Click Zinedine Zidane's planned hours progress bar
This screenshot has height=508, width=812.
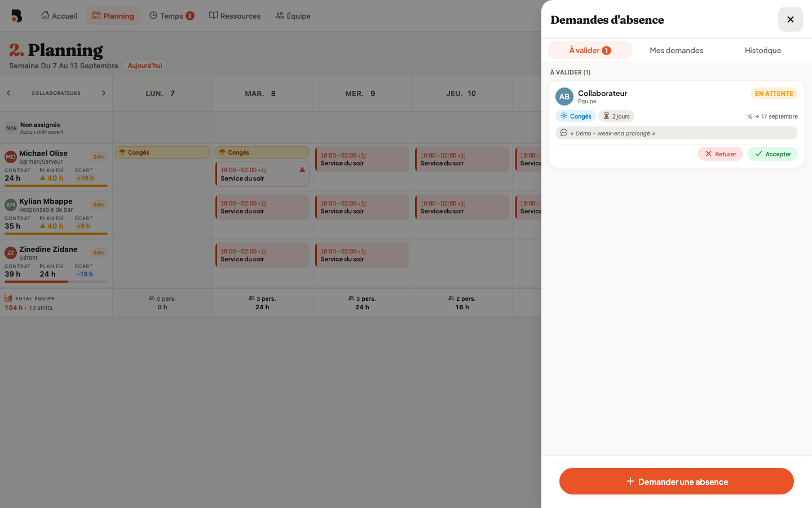pos(56,282)
